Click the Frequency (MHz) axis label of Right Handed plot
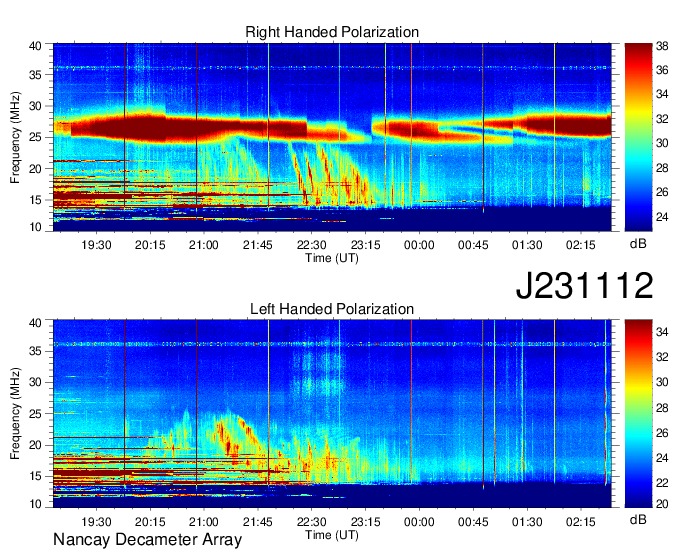680x552 pixels. pos(15,137)
